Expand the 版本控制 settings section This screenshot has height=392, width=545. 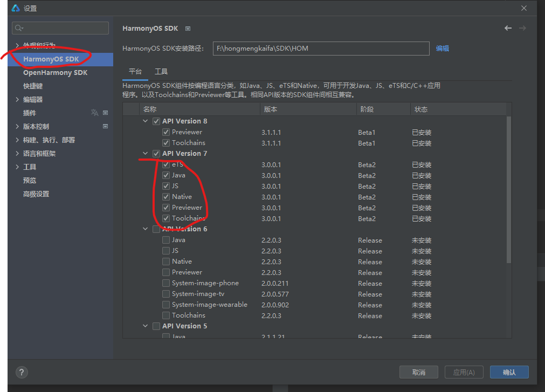point(17,127)
